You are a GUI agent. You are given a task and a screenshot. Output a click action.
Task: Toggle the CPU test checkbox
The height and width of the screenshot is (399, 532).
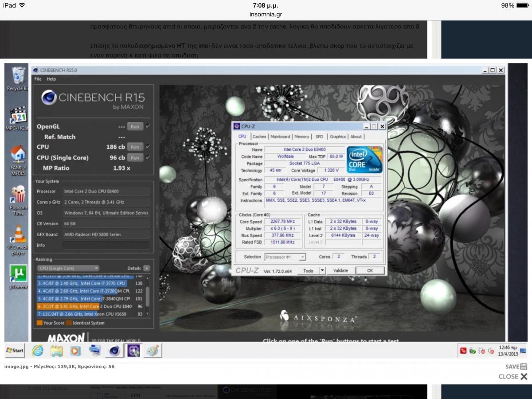(148, 146)
